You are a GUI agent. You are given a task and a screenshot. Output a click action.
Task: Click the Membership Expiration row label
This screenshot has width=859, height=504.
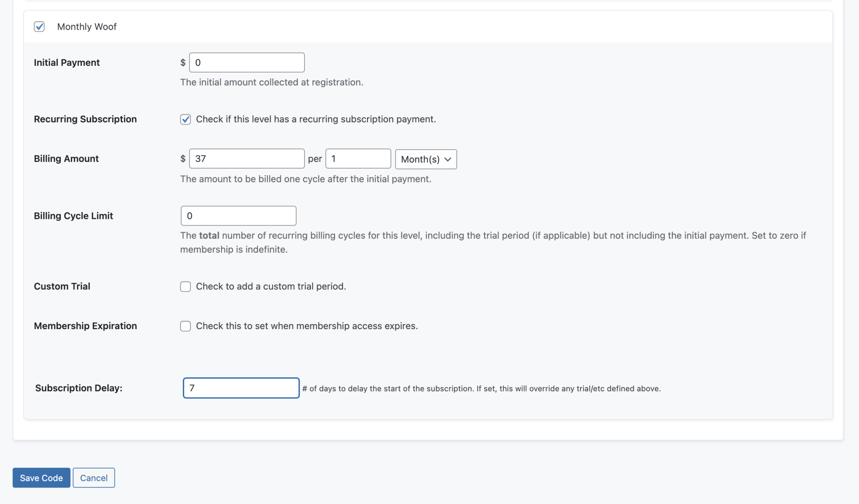click(x=85, y=326)
